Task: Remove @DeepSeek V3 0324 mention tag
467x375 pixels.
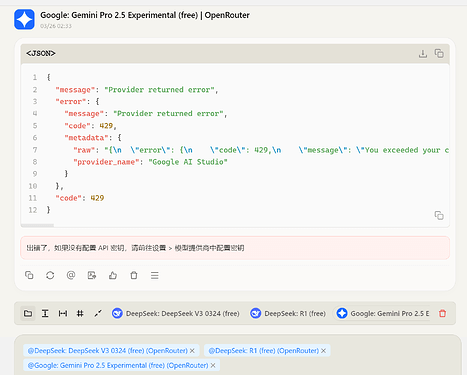Action: 192,351
